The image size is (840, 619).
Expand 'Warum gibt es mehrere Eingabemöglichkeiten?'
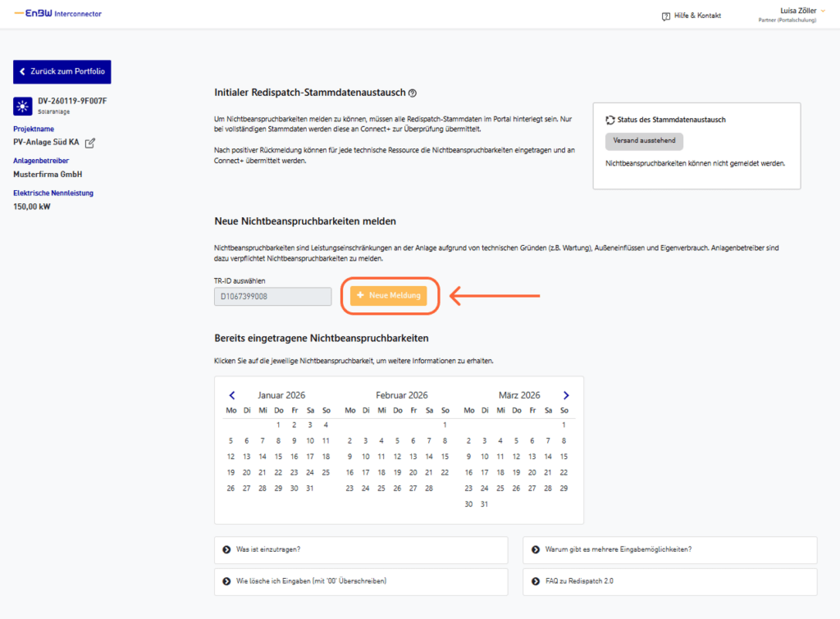point(669,549)
